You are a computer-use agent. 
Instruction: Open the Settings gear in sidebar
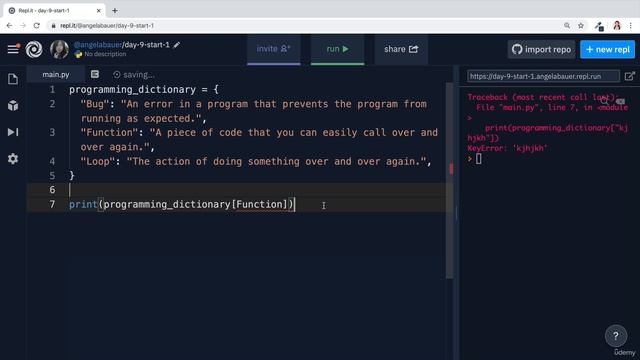(13, 158)
